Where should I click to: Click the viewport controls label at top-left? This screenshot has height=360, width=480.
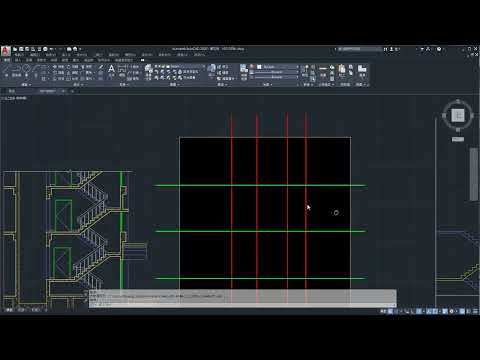[x=14, y=98]
